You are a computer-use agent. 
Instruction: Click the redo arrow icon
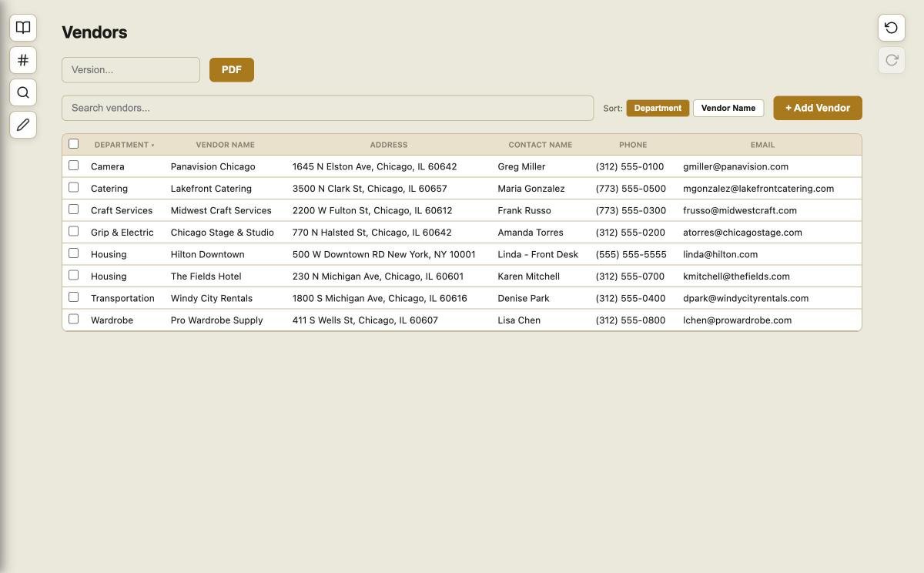coord(892,60)
